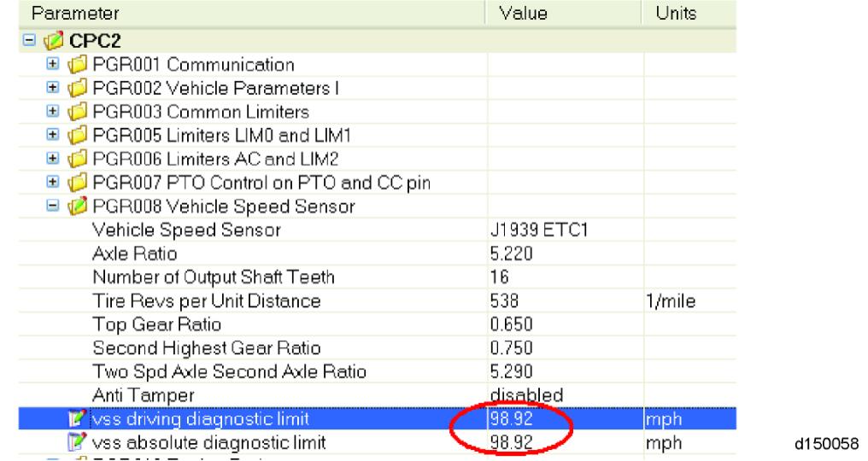Click the 5.290 second axle ratio value

pyautogui.click(x=511, y=371)
